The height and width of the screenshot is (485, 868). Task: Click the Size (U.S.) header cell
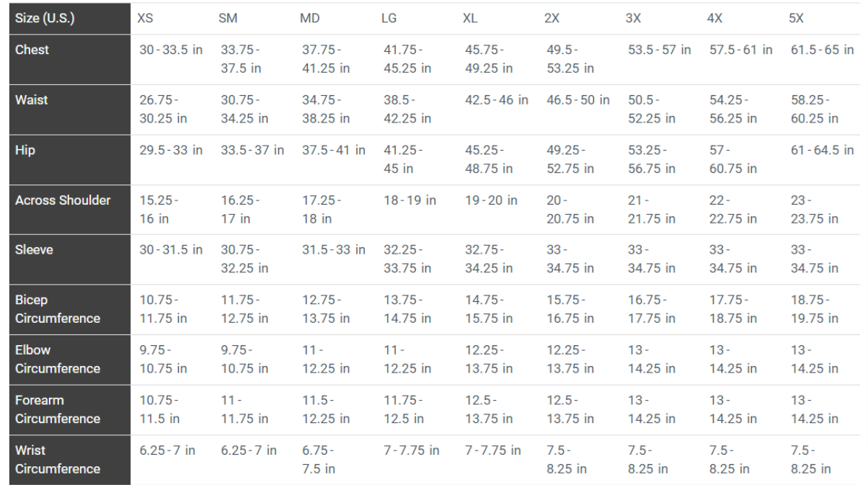(x=45, y=18)
